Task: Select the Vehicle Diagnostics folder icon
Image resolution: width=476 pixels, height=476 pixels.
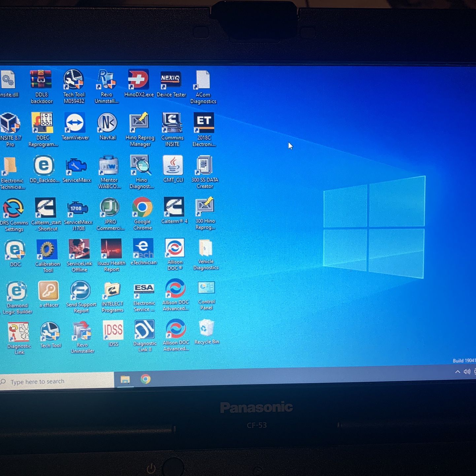Action: tap(206, 248)
